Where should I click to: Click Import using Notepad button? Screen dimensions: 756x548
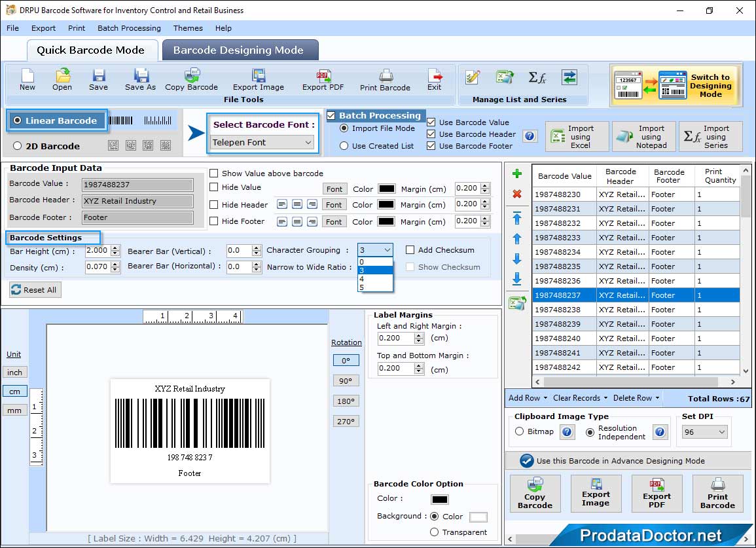tap(644, 137)
